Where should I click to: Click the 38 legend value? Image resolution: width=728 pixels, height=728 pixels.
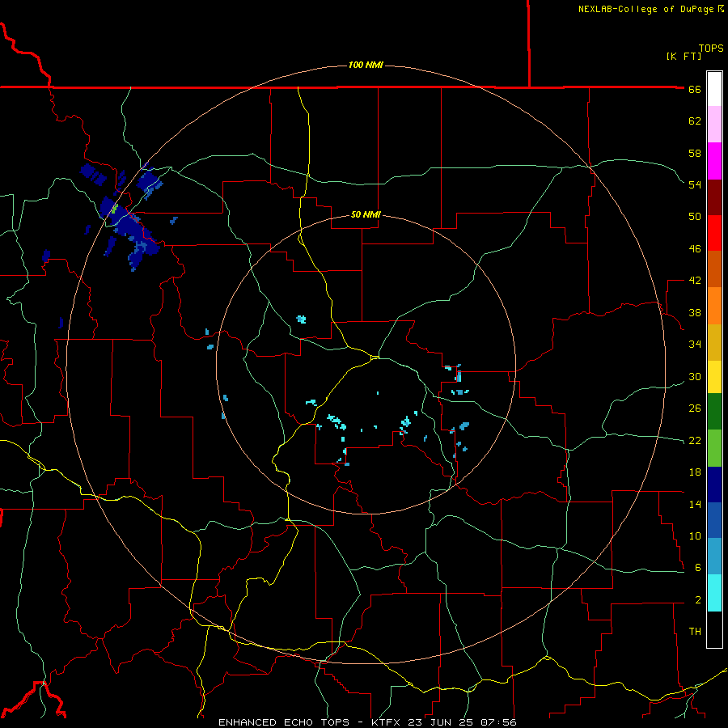click(695, 312)
